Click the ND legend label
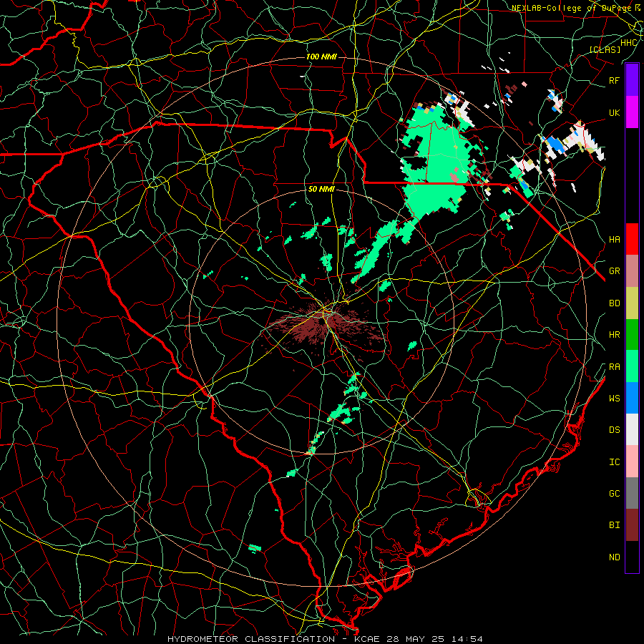Image resolution: width=644 pixels, height=644 pixels. click(615, 557)
